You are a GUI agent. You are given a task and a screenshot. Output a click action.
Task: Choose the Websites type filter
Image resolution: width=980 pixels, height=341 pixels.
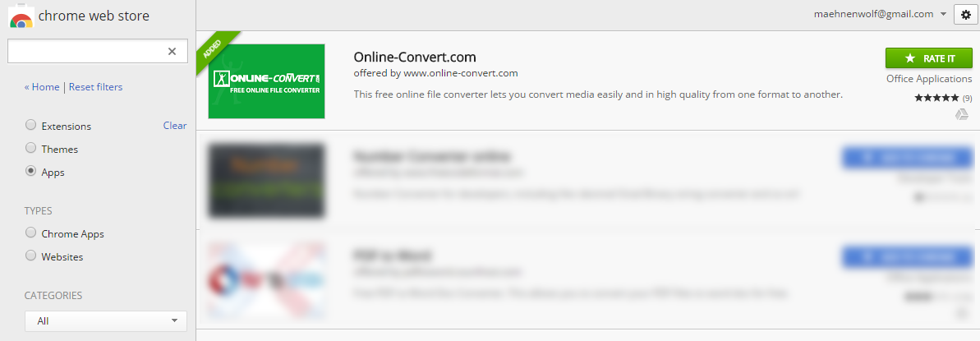30,256
